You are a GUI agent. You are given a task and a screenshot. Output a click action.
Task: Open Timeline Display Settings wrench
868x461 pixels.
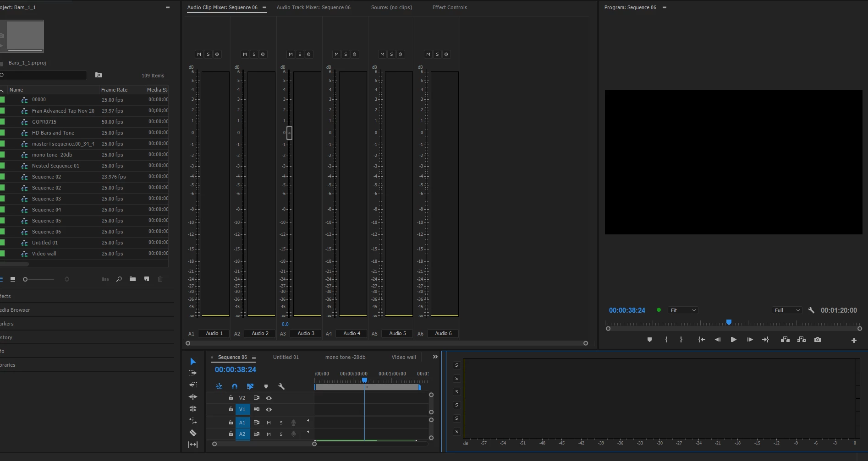[281, 386]
